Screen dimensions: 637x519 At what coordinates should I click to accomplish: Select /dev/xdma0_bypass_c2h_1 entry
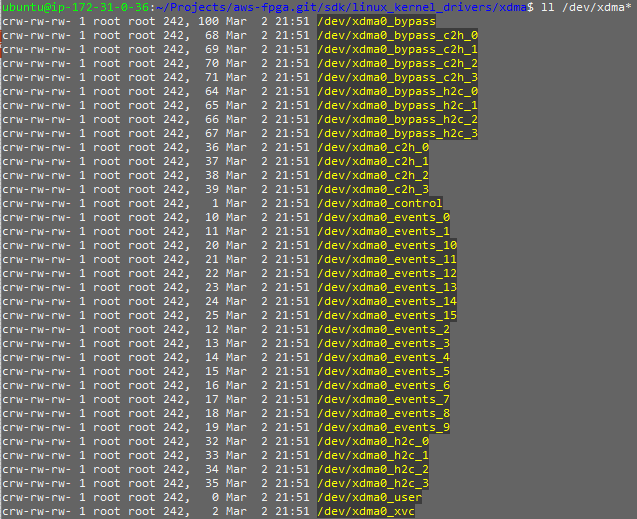click(x=398, y=50)
